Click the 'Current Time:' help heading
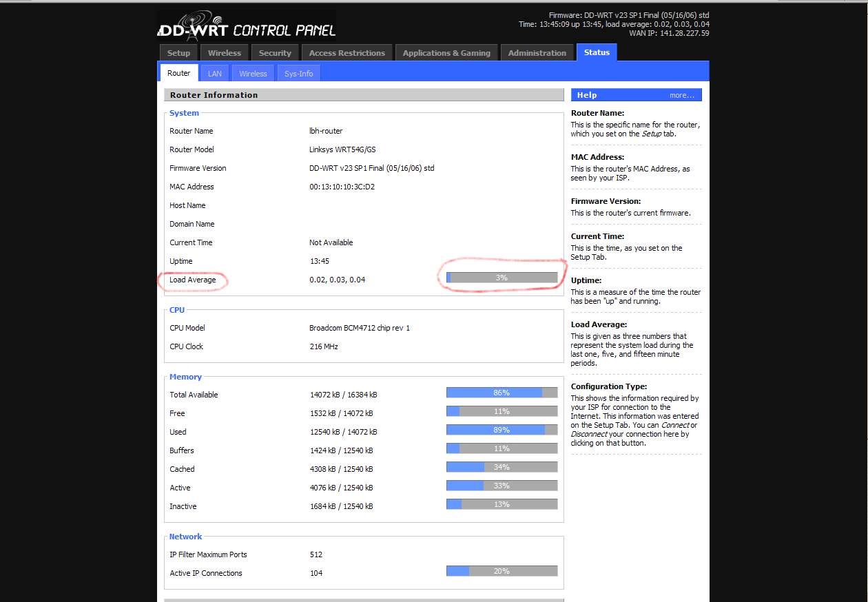Image resolution: width=868 pixels, height=602 pixels. tap(597, 236)
